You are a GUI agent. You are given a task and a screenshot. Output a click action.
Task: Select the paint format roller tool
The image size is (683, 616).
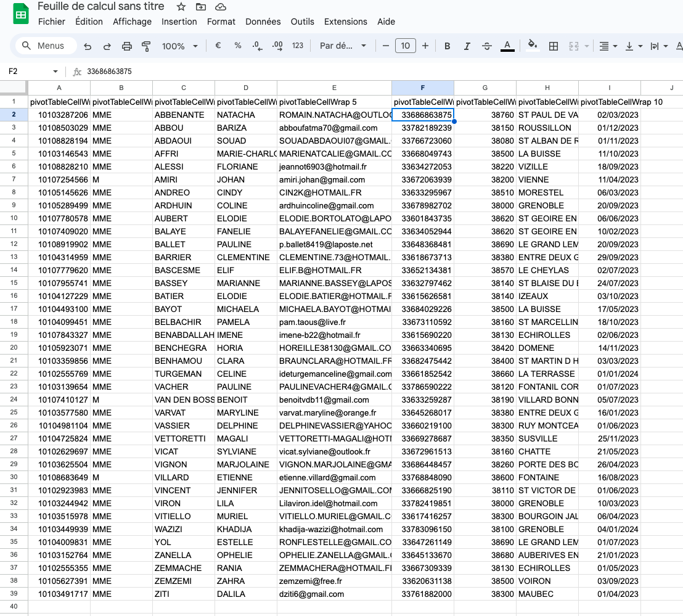point(146,46)
